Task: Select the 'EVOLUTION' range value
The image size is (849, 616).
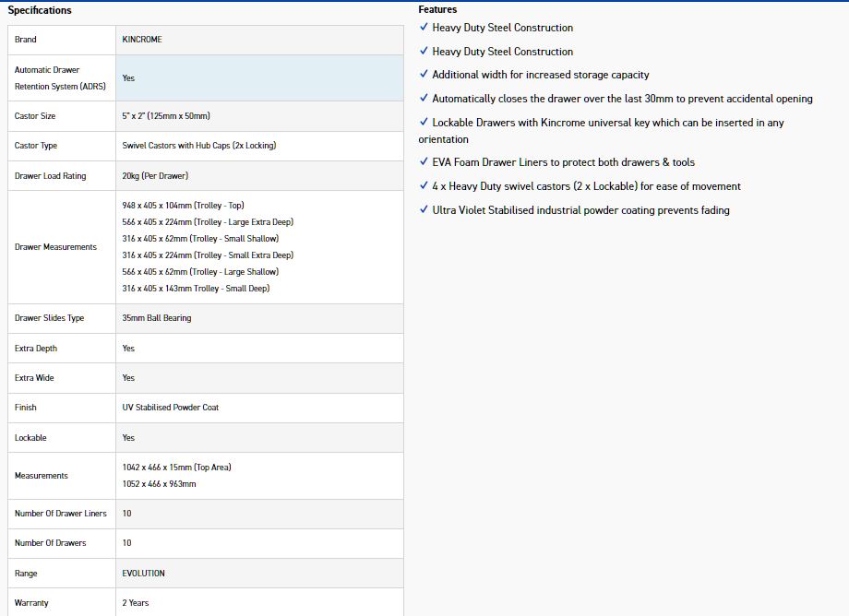Action: click(x=143, y=574)
